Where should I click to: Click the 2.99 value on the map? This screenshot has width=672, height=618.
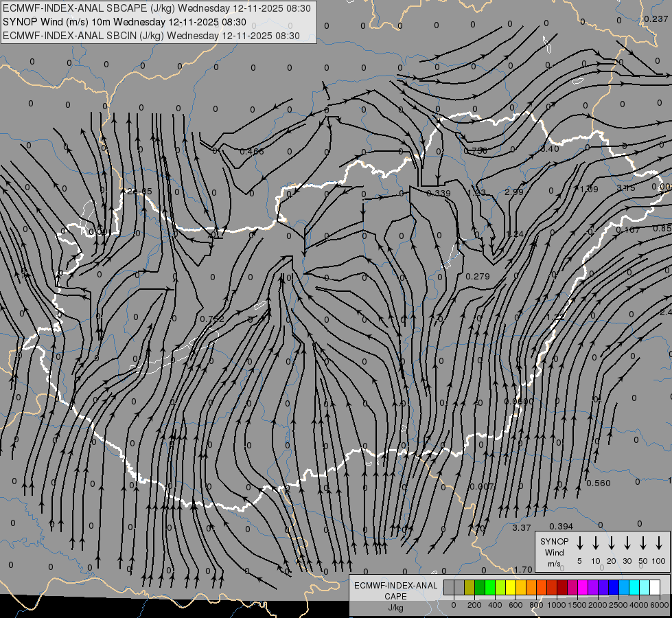point(514,192)
